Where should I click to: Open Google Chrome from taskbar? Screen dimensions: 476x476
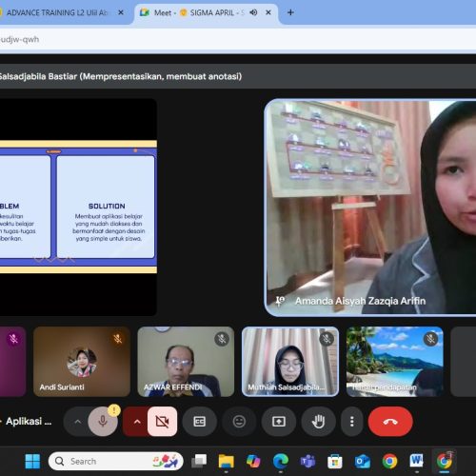coord(389,461)
